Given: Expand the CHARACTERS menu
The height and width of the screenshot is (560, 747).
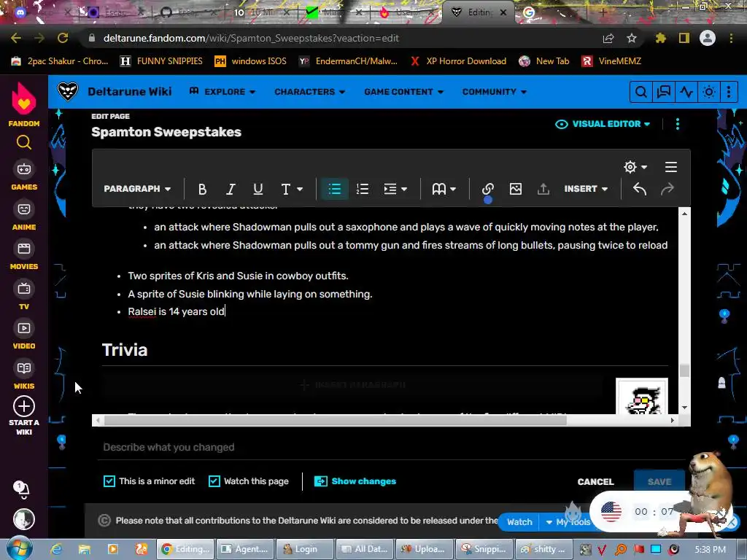Looking at the screenshot, I should coord(309,91).
